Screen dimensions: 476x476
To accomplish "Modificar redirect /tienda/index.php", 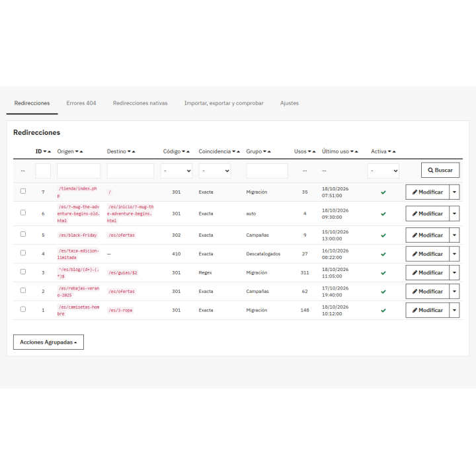I will 428,192.
